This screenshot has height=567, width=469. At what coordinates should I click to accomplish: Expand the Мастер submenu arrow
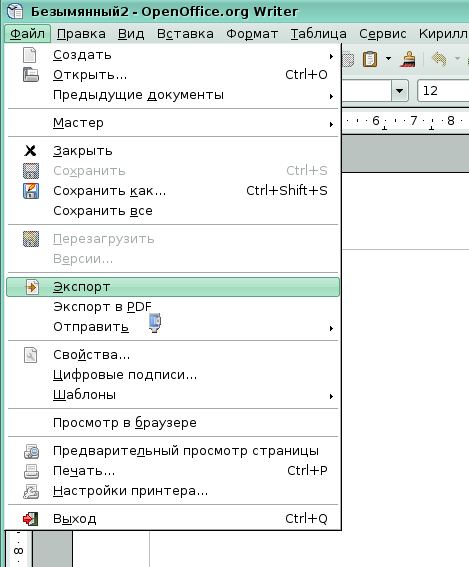(331, 124)
